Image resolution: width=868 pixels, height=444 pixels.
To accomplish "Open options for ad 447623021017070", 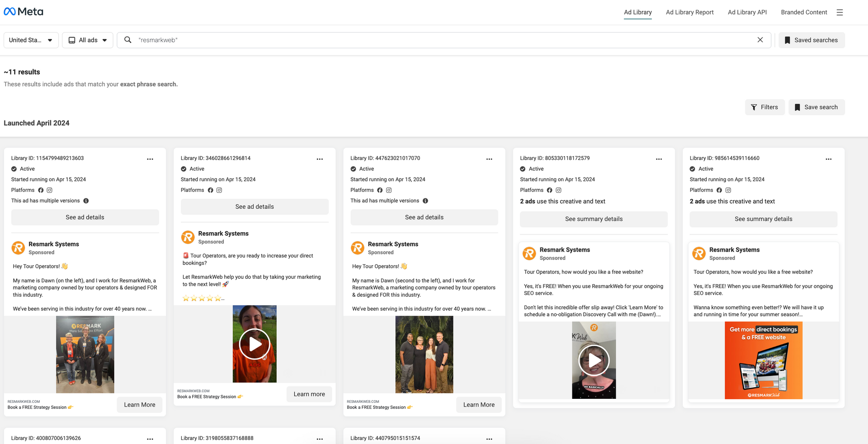I will [489, 159].
